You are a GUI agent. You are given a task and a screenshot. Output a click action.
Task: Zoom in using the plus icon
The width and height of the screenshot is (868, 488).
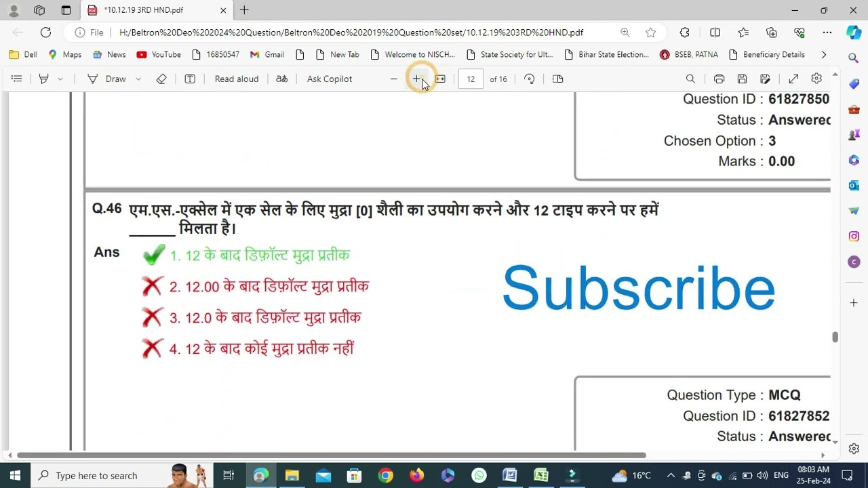tap(416, 79)
